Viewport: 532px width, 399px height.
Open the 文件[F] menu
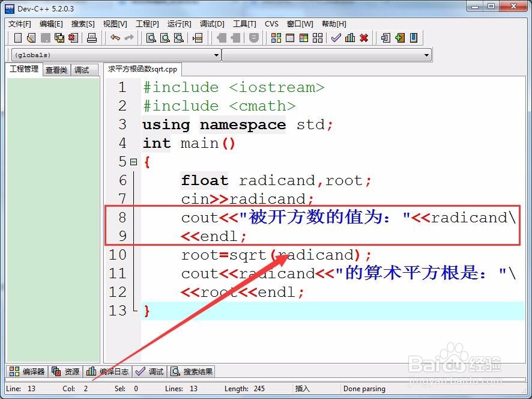coord(20,24)
